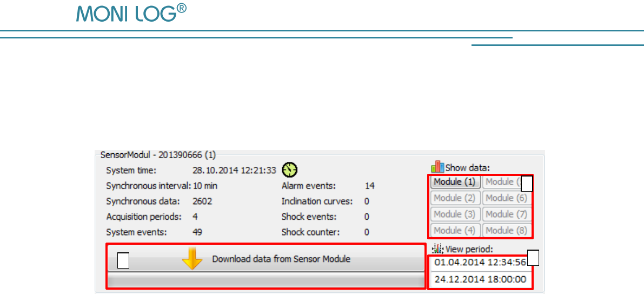Select the Module (6) button
Image resolution: width=644 pixels, height=294 pixels.
click(507, 198)
